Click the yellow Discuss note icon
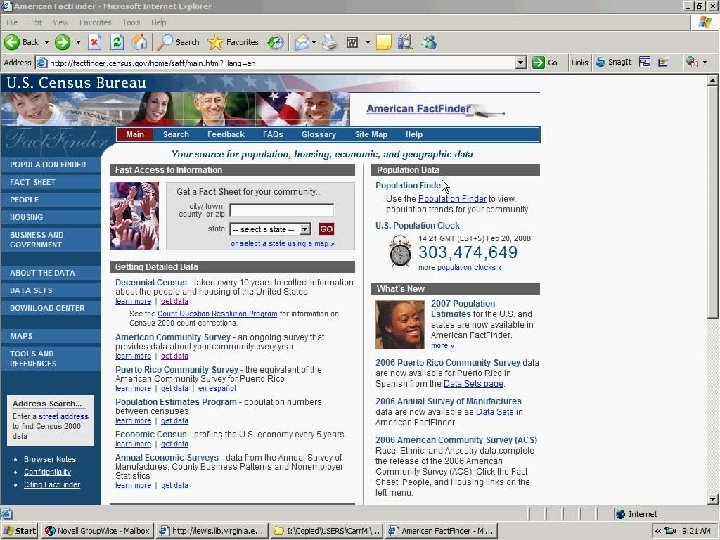Screen dimensions: 720x540 384,42
